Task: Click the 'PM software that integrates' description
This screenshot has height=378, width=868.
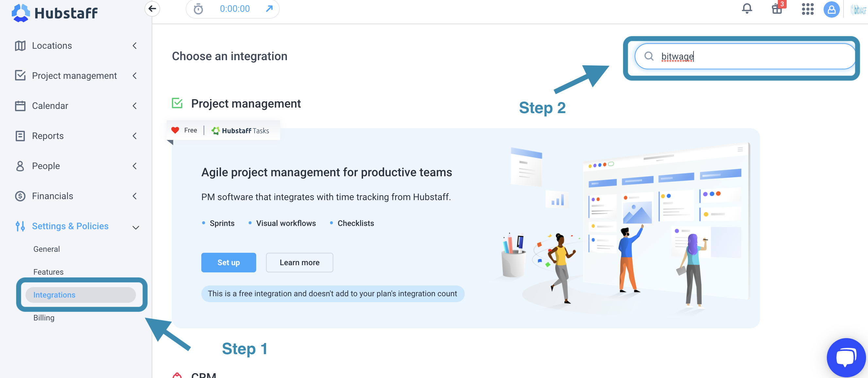Action: point(326,197)
